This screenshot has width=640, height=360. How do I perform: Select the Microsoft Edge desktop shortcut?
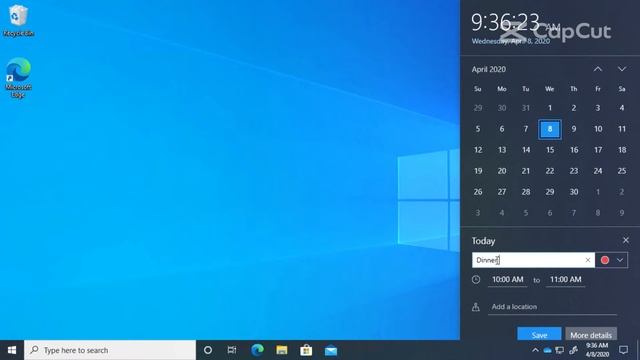tap(18, 78)
